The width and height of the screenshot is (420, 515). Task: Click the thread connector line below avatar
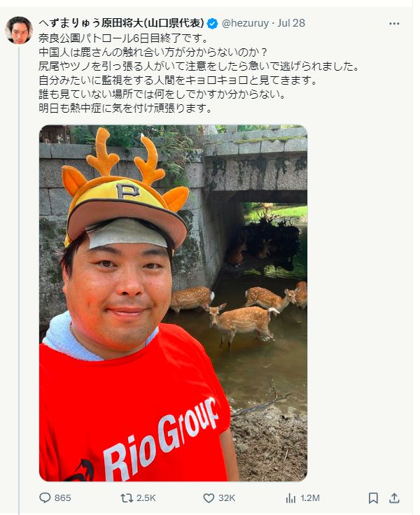coord(19,281)
